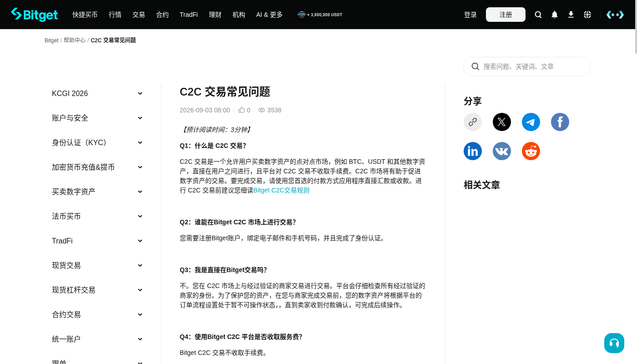Click the eye views icon
Viewport: 637px width, 364px height.
click(x=262, y=110)
